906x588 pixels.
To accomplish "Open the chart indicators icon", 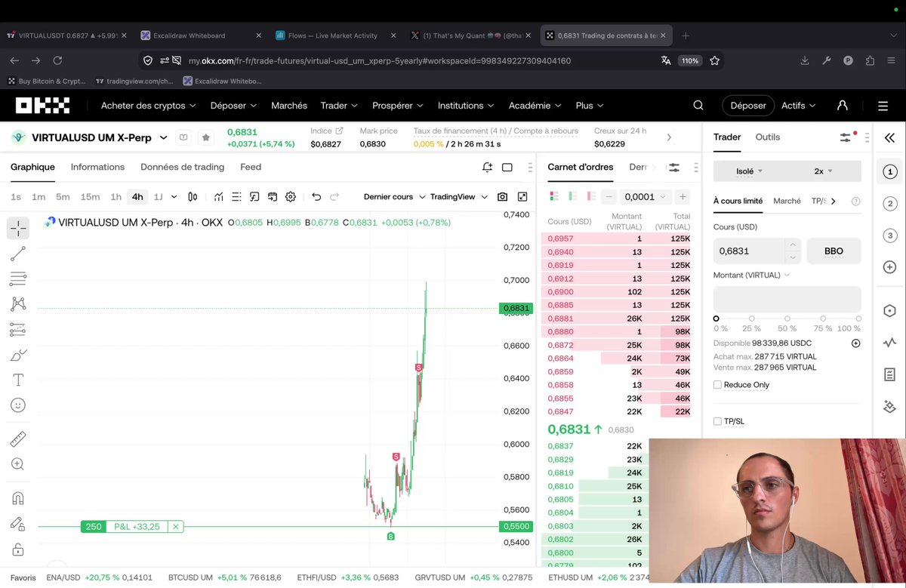I will click(x=218, y=197).
